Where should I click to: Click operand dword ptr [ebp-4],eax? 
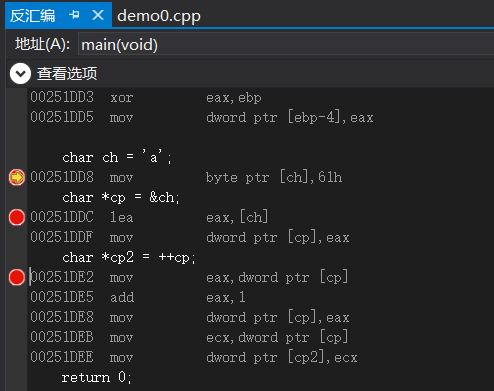pos(290,117)
